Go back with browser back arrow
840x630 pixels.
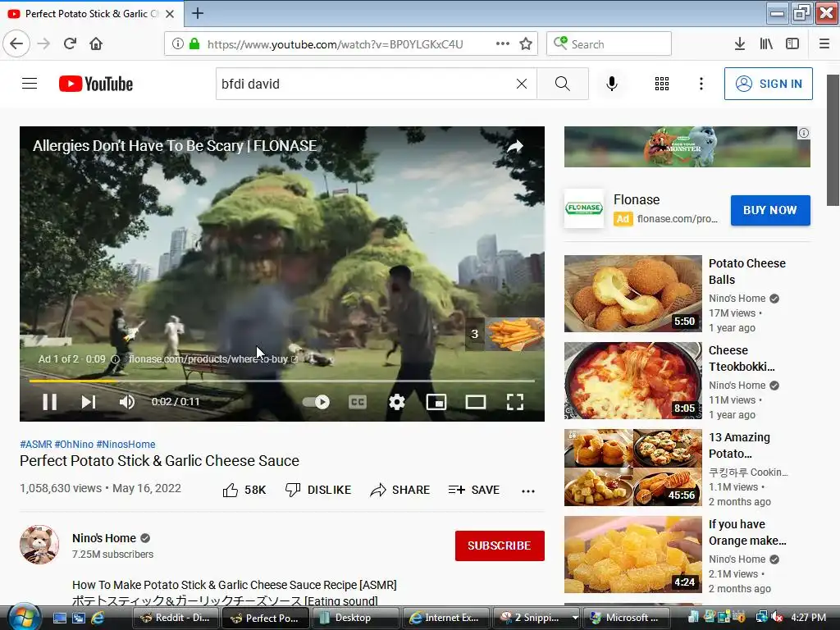click(x=16, y=43)
